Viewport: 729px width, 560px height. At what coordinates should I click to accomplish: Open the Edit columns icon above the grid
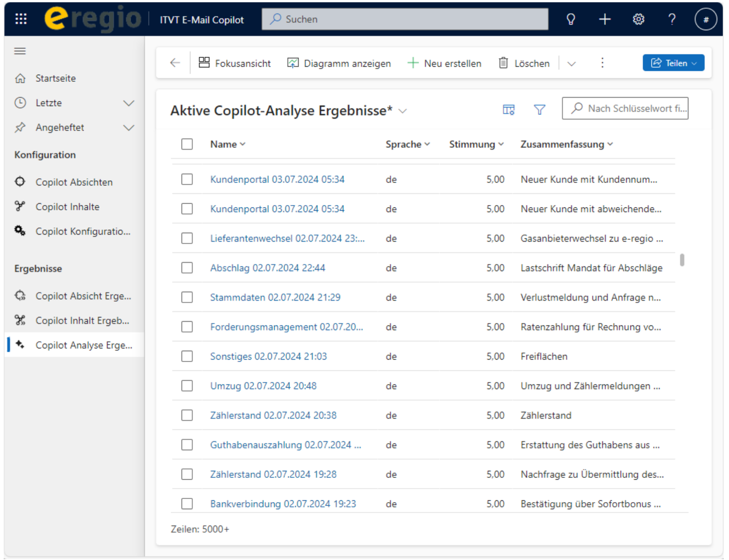tap(508, 109)
